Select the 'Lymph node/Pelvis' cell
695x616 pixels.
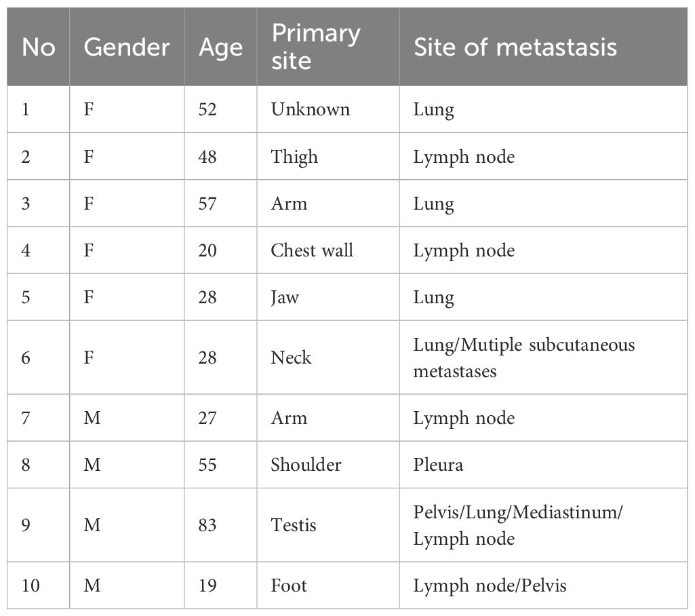490,585
